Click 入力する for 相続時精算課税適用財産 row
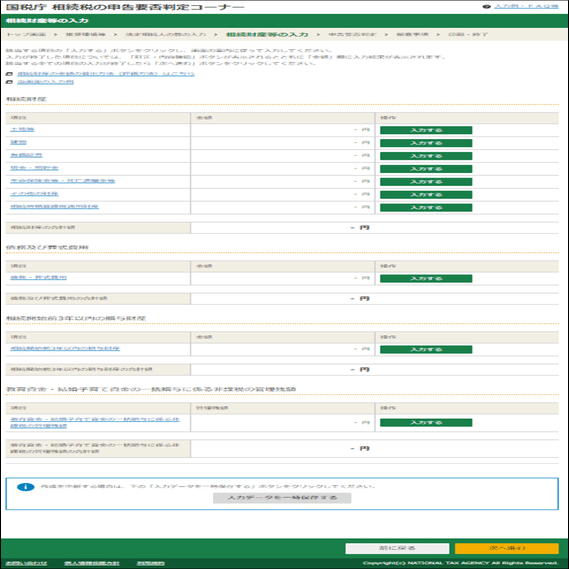Image resolution: width=569 pixels, height=569 pixels. [x=426, y=208]
